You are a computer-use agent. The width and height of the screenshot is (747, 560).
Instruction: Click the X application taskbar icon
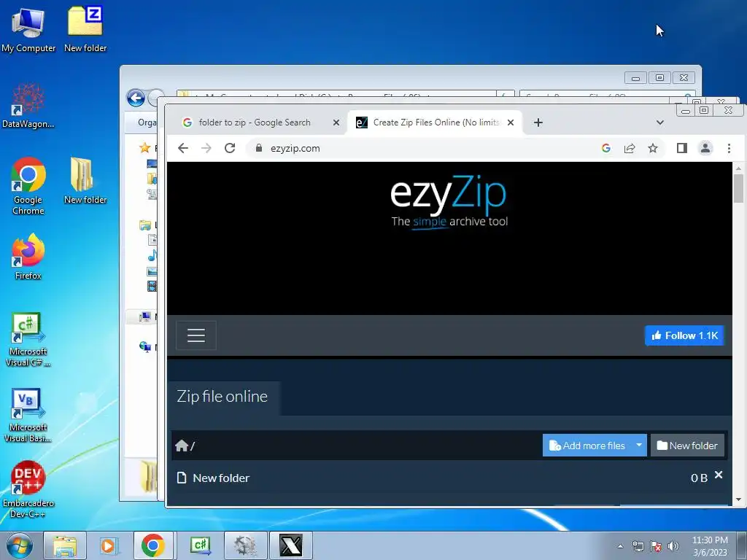click(291, 545)
